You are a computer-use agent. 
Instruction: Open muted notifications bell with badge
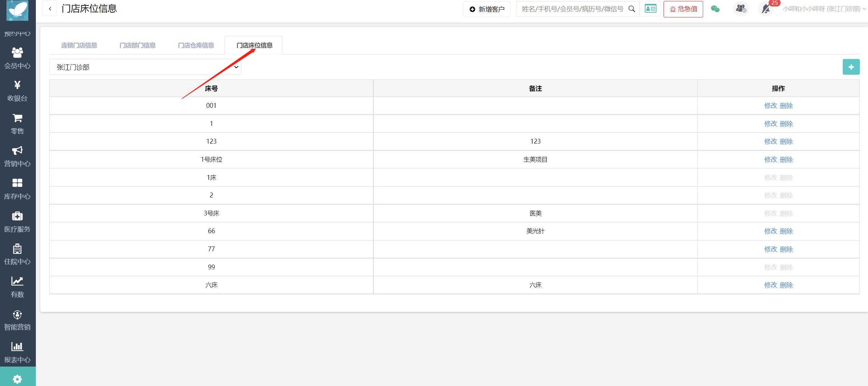[x=767, y=9]
